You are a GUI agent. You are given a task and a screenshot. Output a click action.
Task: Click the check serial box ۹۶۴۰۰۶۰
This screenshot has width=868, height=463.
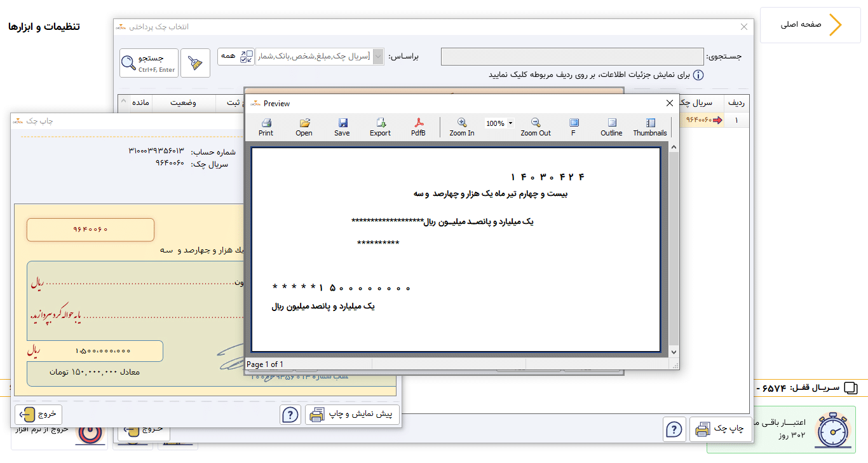pos(90,230)
